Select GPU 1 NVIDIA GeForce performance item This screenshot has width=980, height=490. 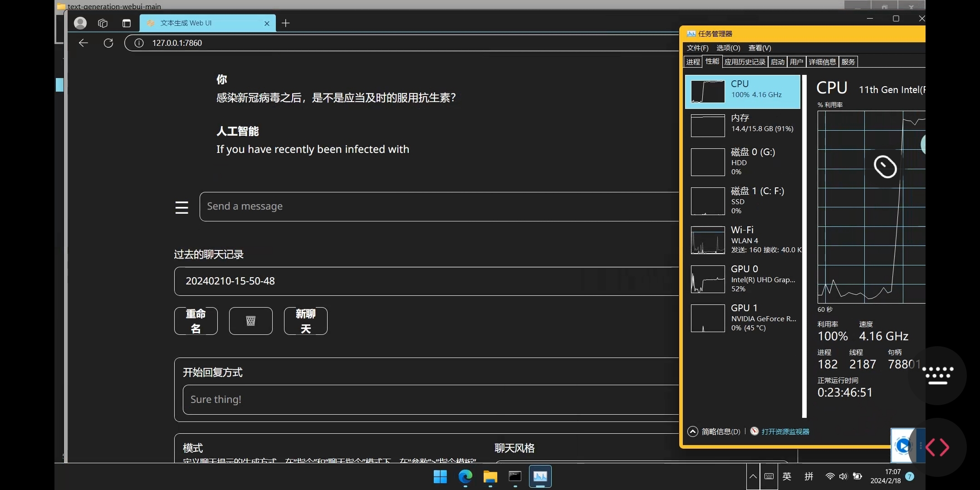[743, 318]
